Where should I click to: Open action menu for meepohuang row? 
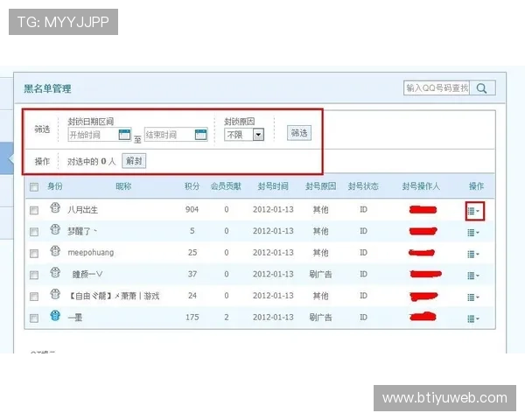(473, 255)
